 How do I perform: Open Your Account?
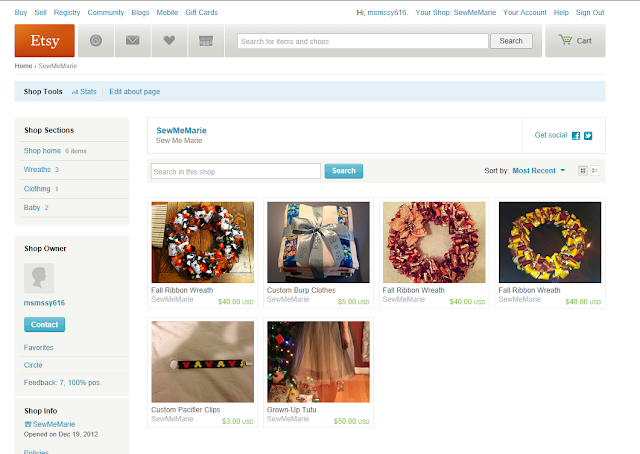point(524,12)
